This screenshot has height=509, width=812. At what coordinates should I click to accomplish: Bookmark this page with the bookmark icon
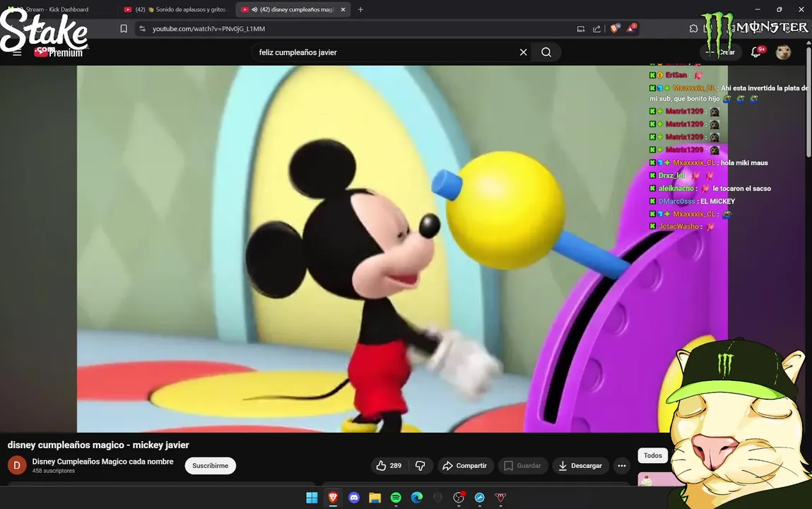pyautogui.click(x=123, y=28)
